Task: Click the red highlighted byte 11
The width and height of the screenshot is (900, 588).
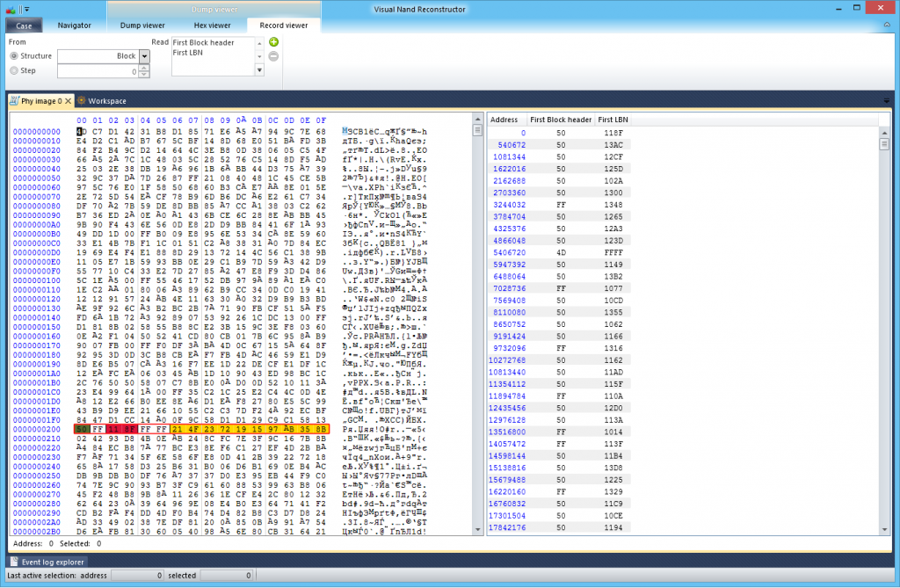Action: [113, 429]
